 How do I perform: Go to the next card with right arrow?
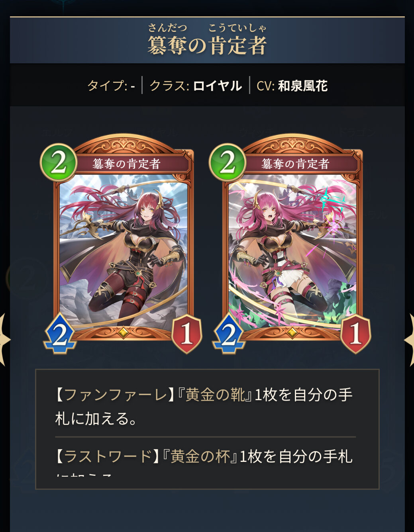click(410, 340)
